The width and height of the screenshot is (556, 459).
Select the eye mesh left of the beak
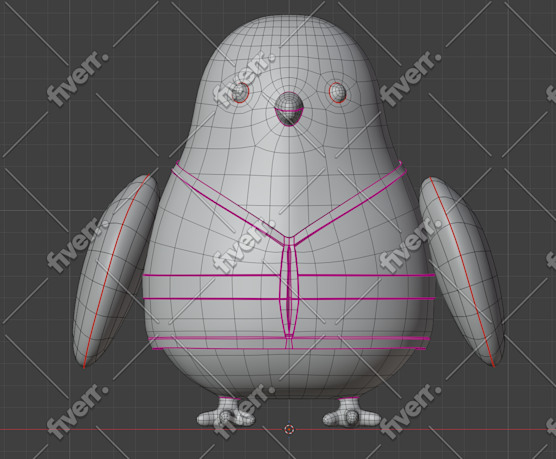(240, 93)
